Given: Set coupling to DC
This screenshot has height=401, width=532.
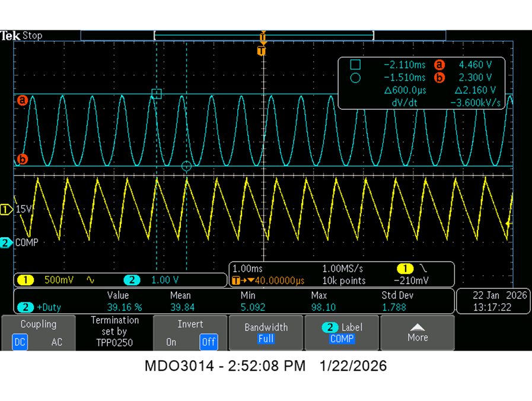Looking at the screenshot, I should (20, 342).
